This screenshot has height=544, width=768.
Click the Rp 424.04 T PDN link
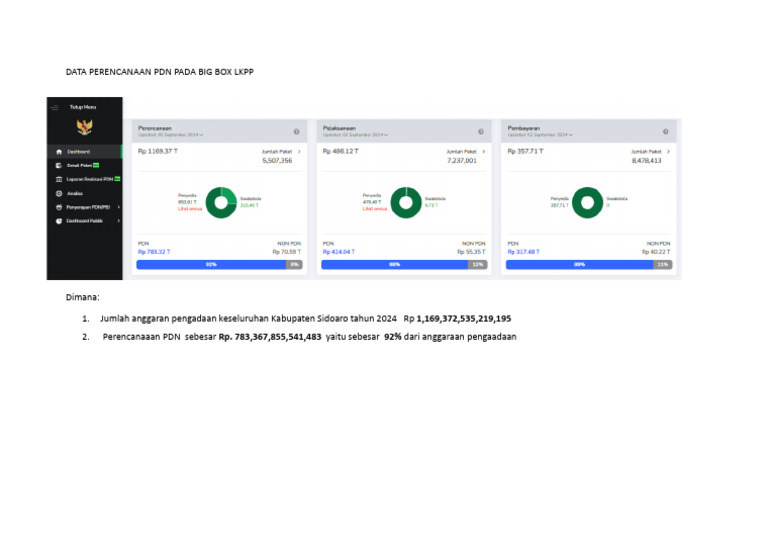(x=338, y=252)
